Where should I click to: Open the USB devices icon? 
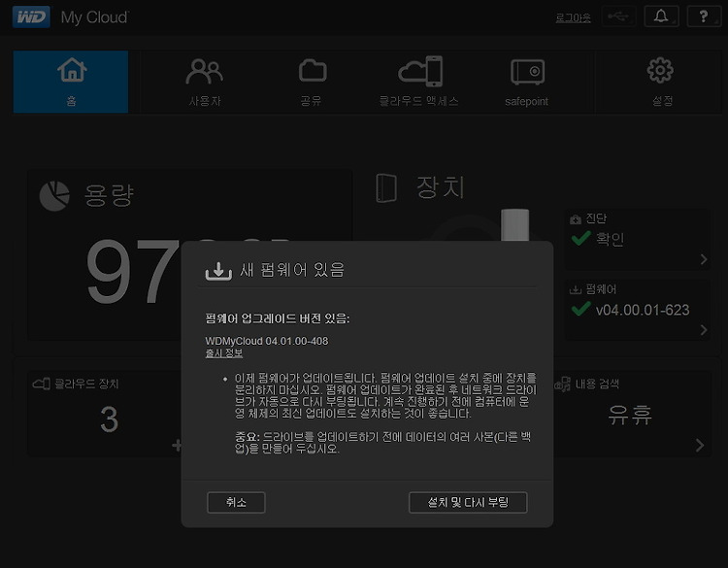click(618, 17)
